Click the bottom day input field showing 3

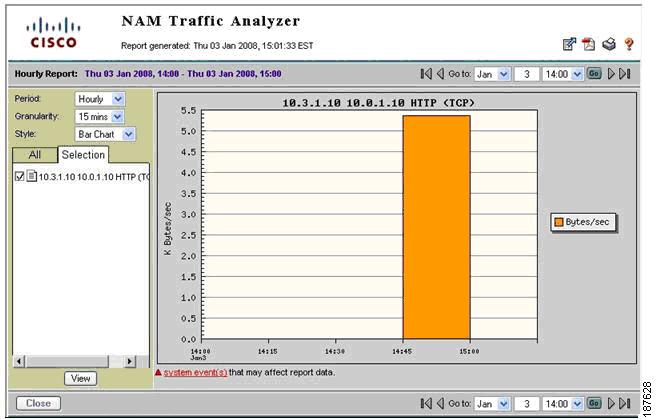tap(526, 404)
